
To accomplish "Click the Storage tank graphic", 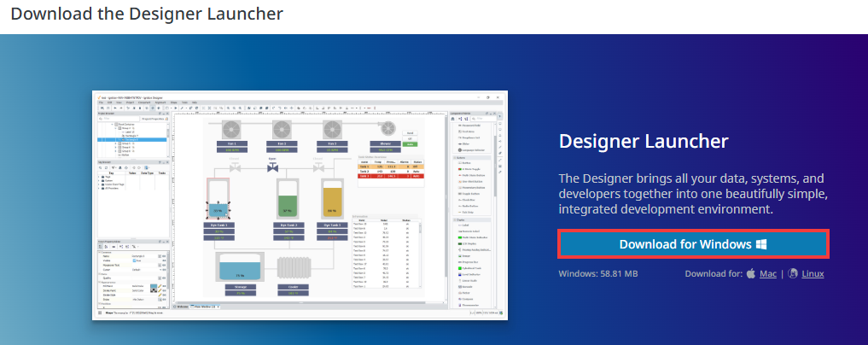I will 241,267.
